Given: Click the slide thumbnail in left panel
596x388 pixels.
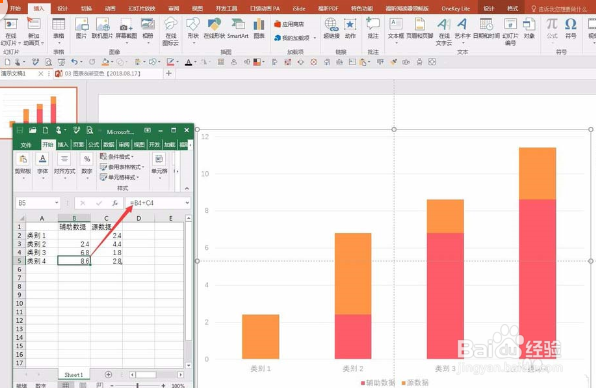Looking at the screenshot, I should (x=38, y=113).
